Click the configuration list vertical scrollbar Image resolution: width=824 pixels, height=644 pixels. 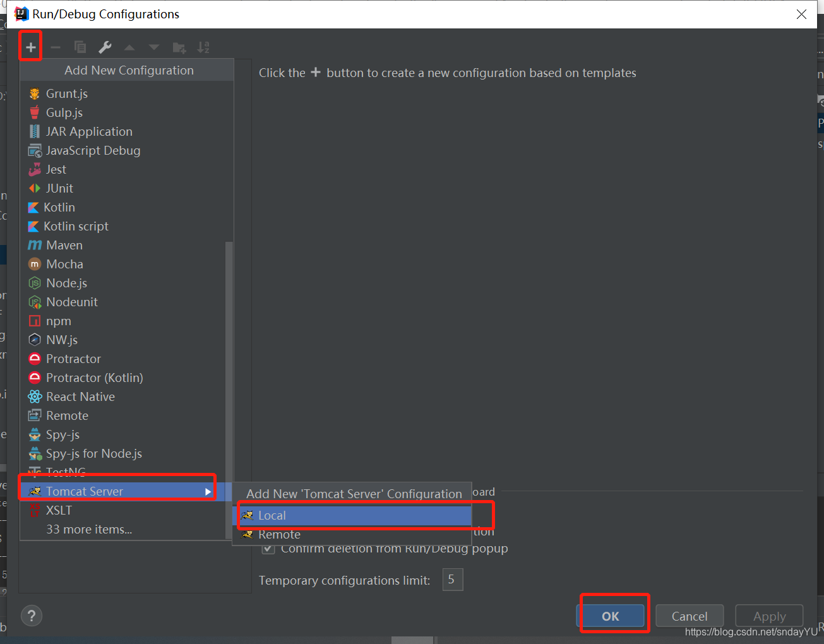point(229,390)
